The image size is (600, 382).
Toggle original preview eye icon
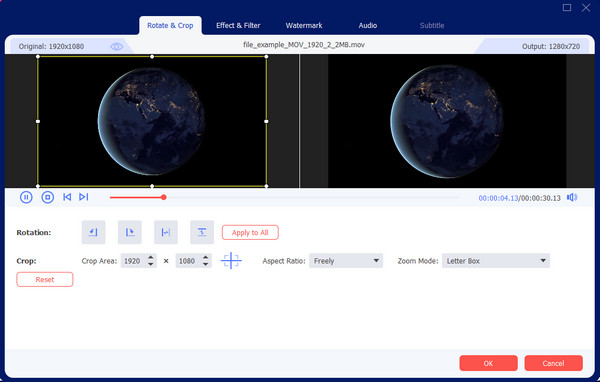click(x=117, y=46)
